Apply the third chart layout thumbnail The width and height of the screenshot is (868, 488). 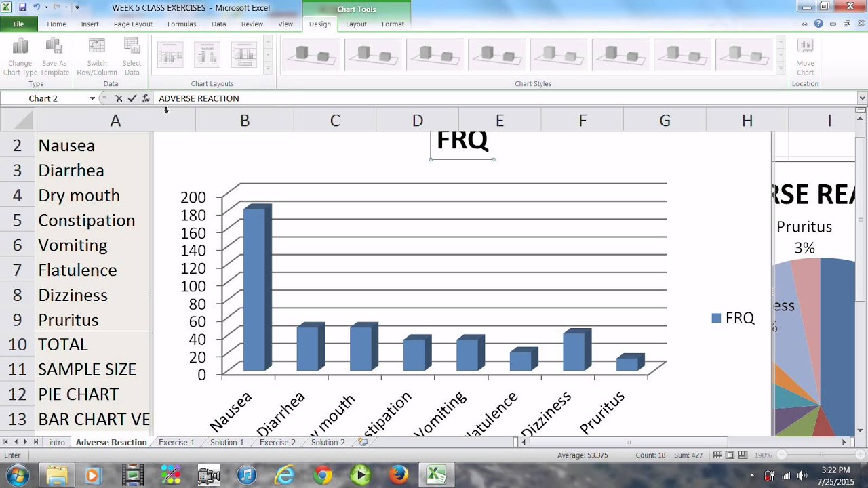tap(244, 55)
